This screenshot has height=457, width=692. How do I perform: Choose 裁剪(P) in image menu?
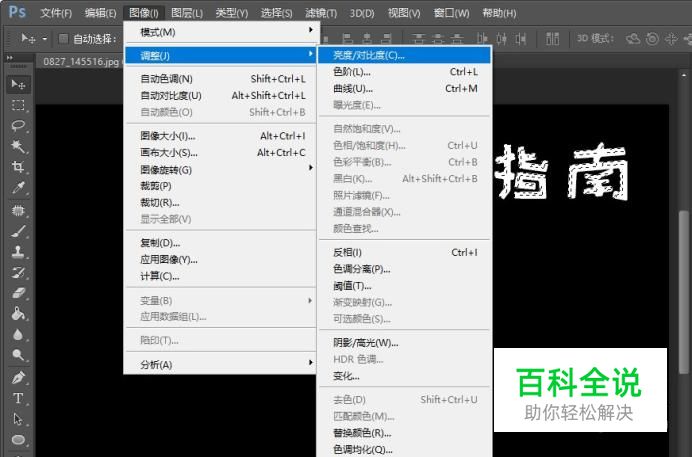[x=221, y=186]
